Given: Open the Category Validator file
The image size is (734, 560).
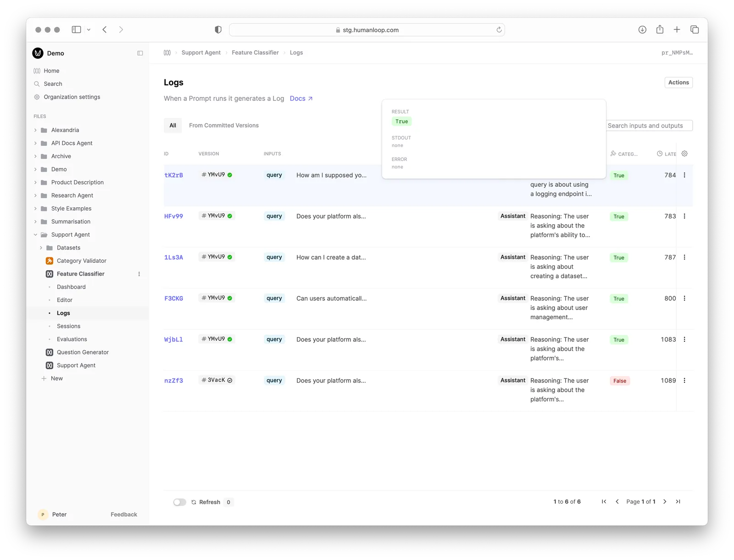Looking at the screenshot, I should 82,261.
